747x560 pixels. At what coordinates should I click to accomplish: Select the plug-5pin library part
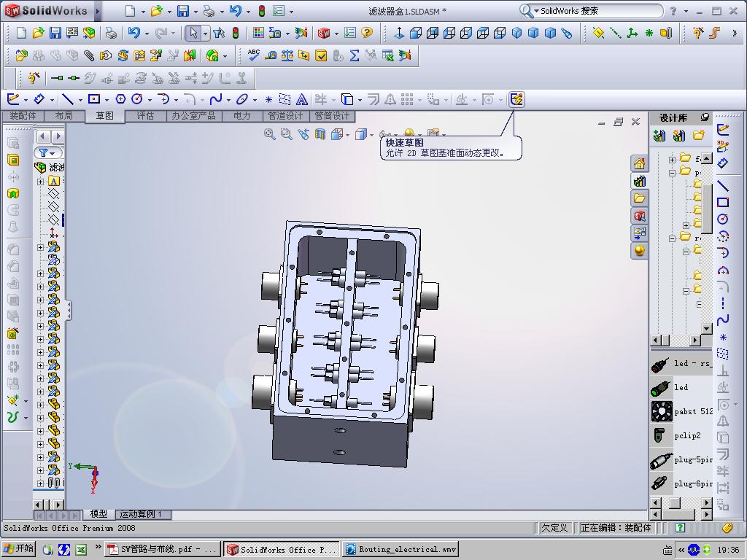click(x=681, y=459)
